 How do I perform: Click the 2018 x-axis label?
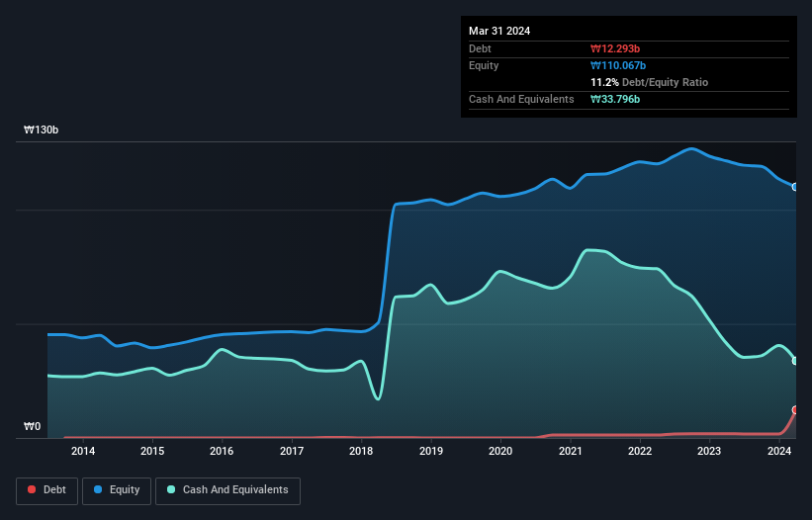[361, 451]
